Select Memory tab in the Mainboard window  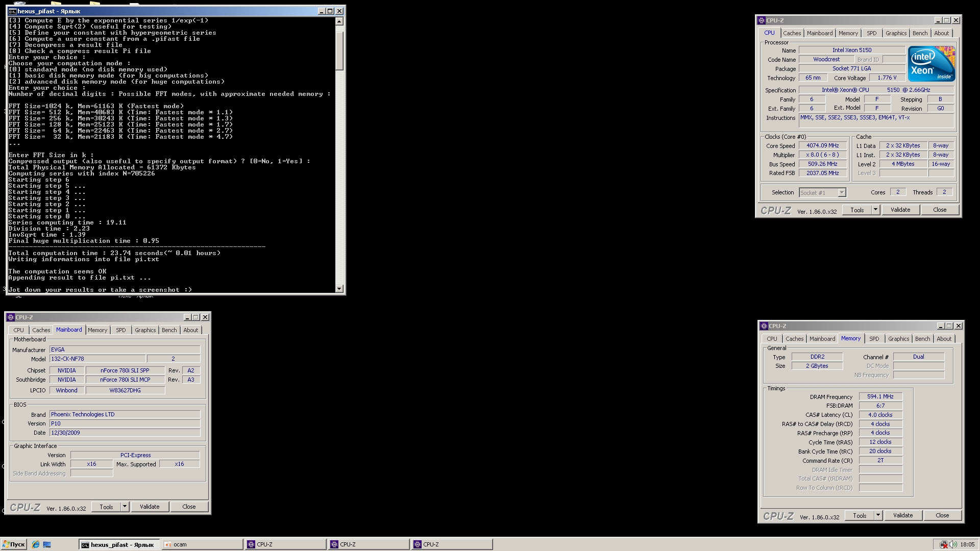97,330
